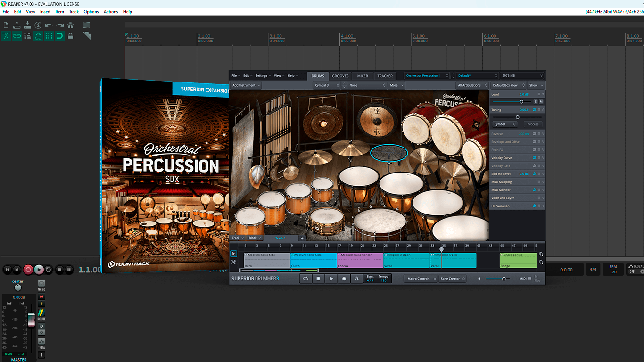Toggle the loop button in Superior Drummer transport
644x362 pixels.
point(305,279)
